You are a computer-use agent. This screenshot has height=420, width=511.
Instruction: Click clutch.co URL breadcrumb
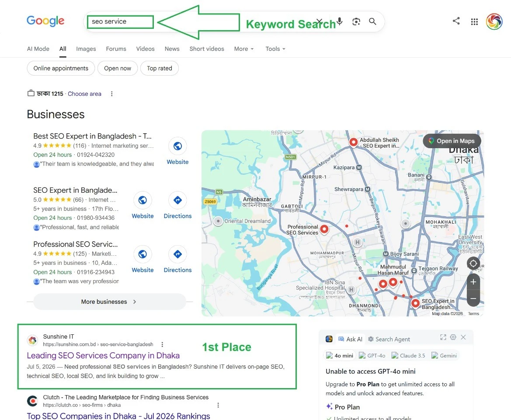[82, 405]
